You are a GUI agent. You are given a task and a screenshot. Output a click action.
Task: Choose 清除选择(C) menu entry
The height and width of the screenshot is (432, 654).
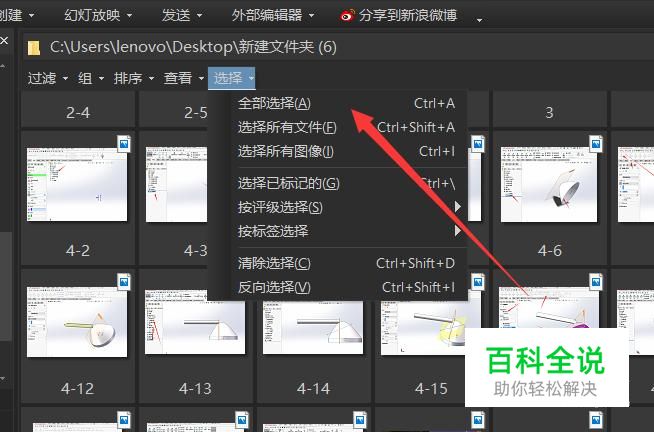[x=347, y=263]
